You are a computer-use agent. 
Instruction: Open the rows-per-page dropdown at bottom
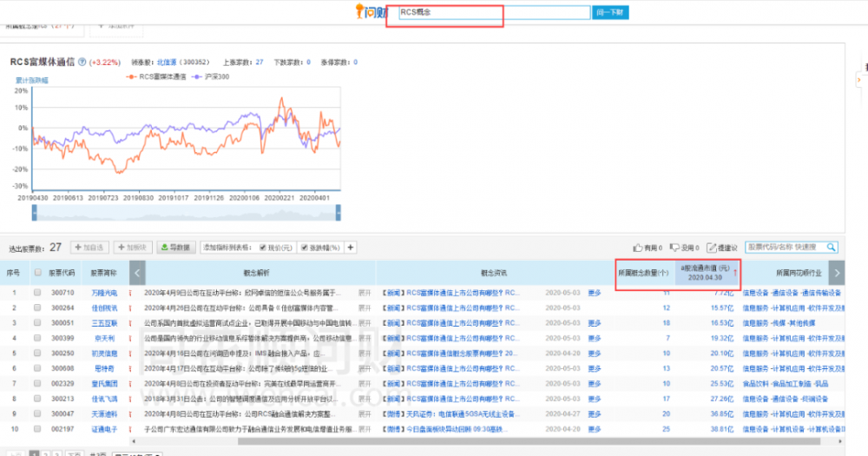click(x=137, y=454)
